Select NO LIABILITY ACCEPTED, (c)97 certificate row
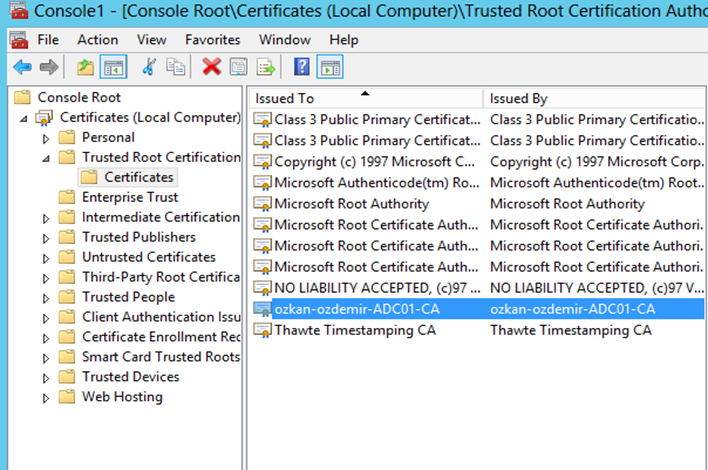The image size is (708, 470). [478, 288]
